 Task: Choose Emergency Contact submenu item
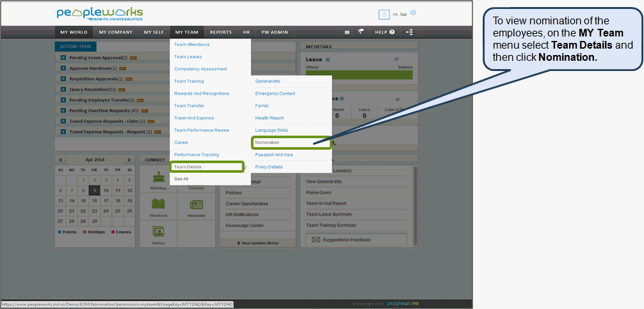coord(275,93)
